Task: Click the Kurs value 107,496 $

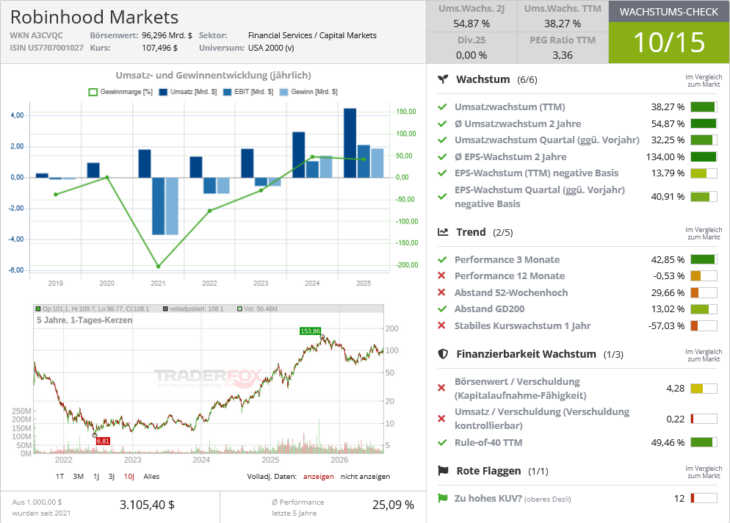Action: [x=159, y=48]
